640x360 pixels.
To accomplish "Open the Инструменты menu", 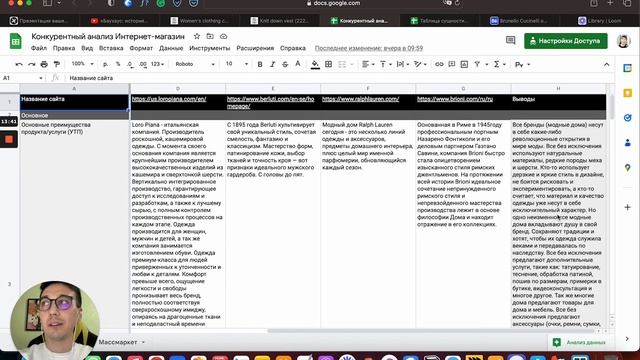I will [x=210, y=48].
